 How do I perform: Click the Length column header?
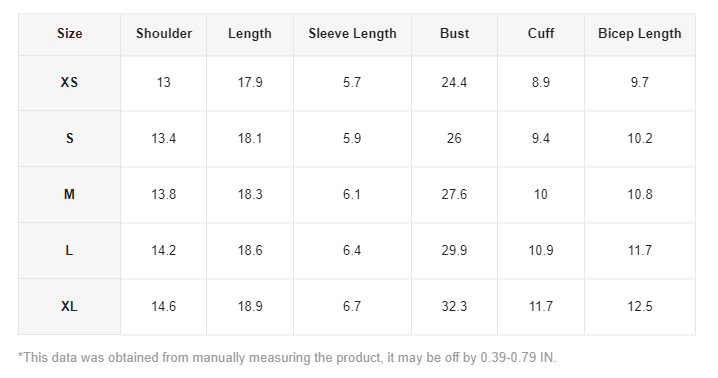click(250, 34)
